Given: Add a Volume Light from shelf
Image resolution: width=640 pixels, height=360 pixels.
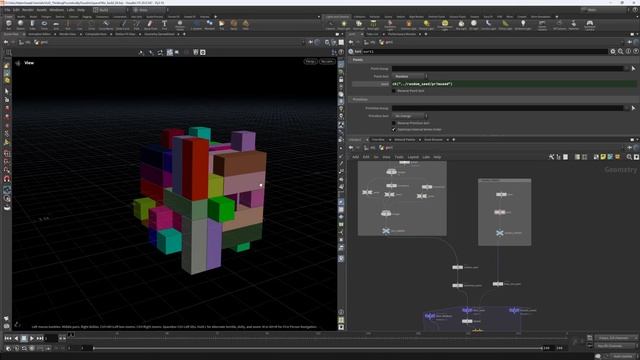Looking at the screenshot, I should pyautogui.click(x=408, y=25).
